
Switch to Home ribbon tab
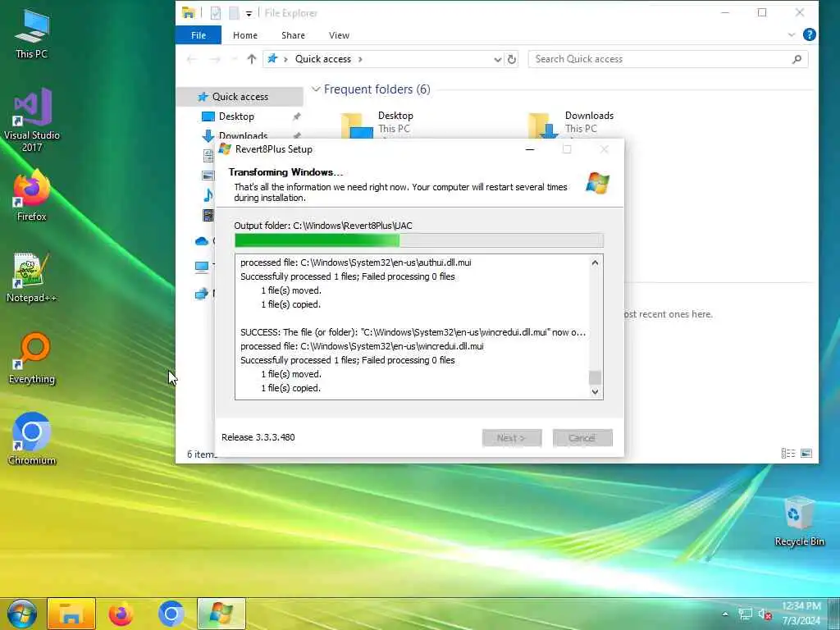click(x=245, y=35)
